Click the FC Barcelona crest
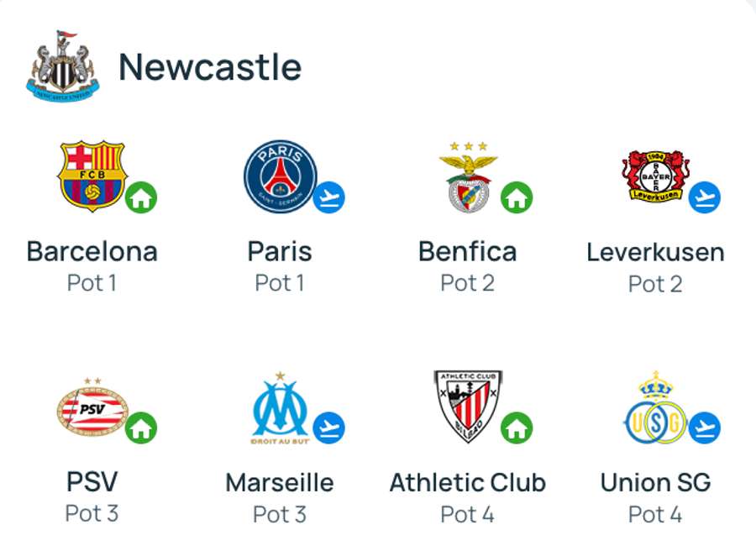Screen dimensions: 756x551 (x=92, y=176)
